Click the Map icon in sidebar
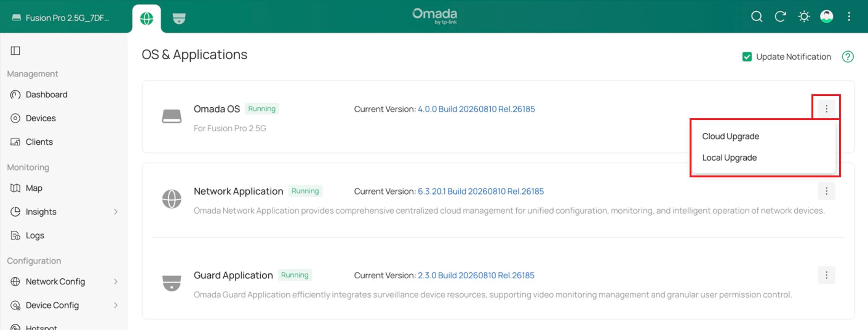Screen dimensions: 868x330 click(15, 188)
